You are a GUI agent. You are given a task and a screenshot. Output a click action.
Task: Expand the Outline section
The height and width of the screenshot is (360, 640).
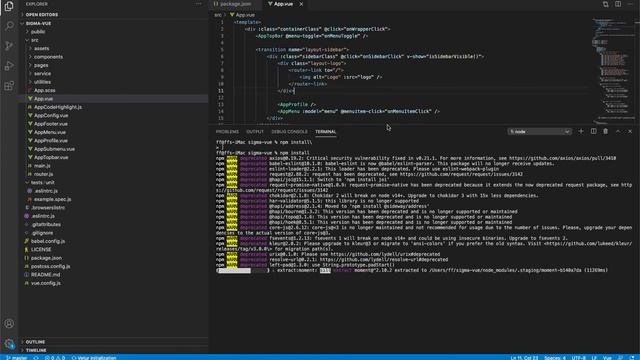(36, 342)
